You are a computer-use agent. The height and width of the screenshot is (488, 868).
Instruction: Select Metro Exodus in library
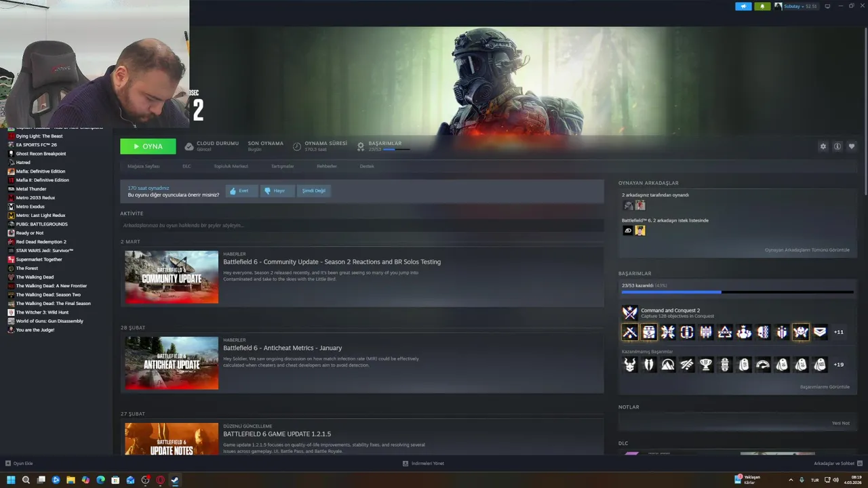[30, 207]
